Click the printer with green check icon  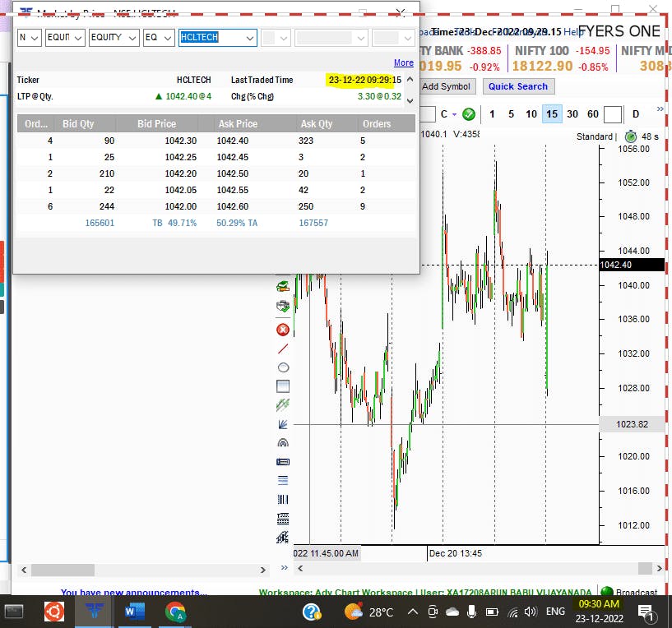point(283,306)
